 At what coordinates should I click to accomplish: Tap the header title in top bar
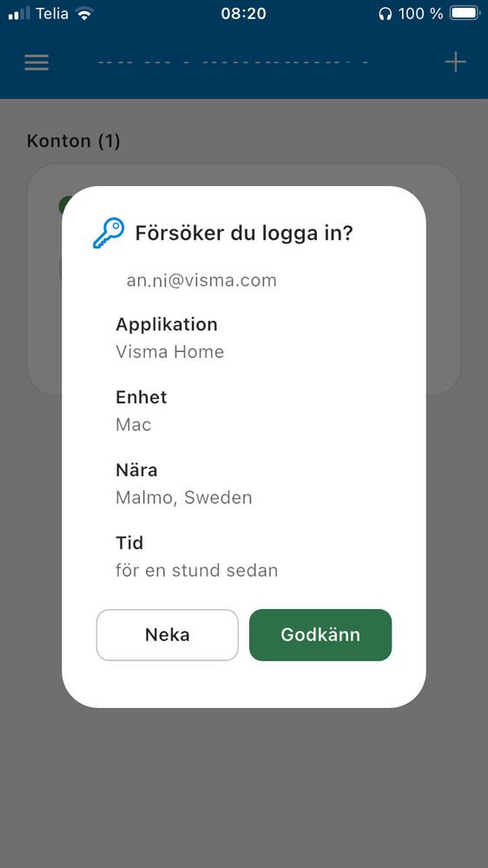coord(233,62)
